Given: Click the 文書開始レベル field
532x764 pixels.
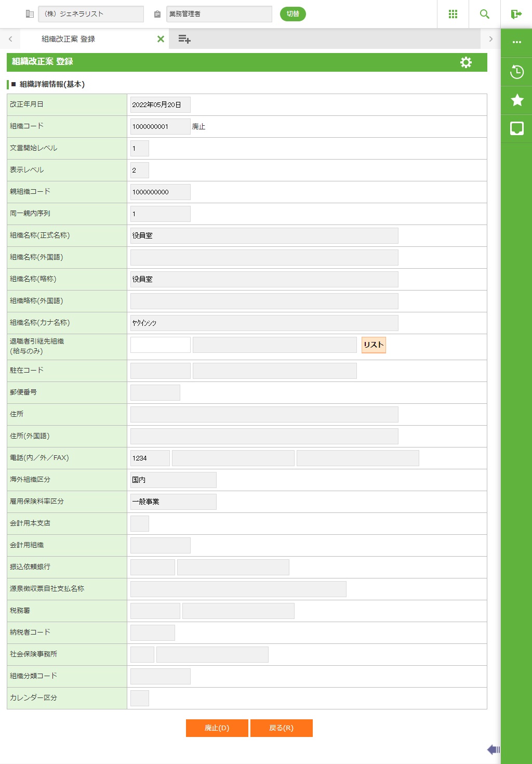Looking at the screenshot, I should [x=140, y=149].
